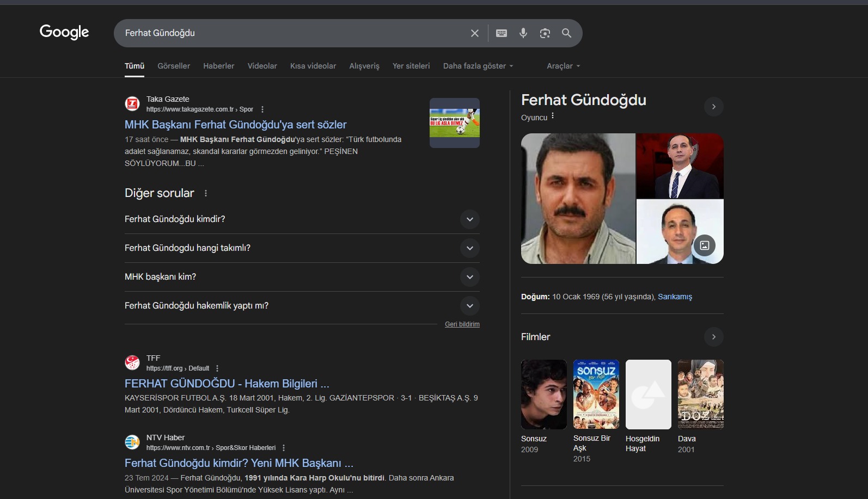Click the arrow beside the Filmler heading

pyautogui.click(x=714, y=337)
